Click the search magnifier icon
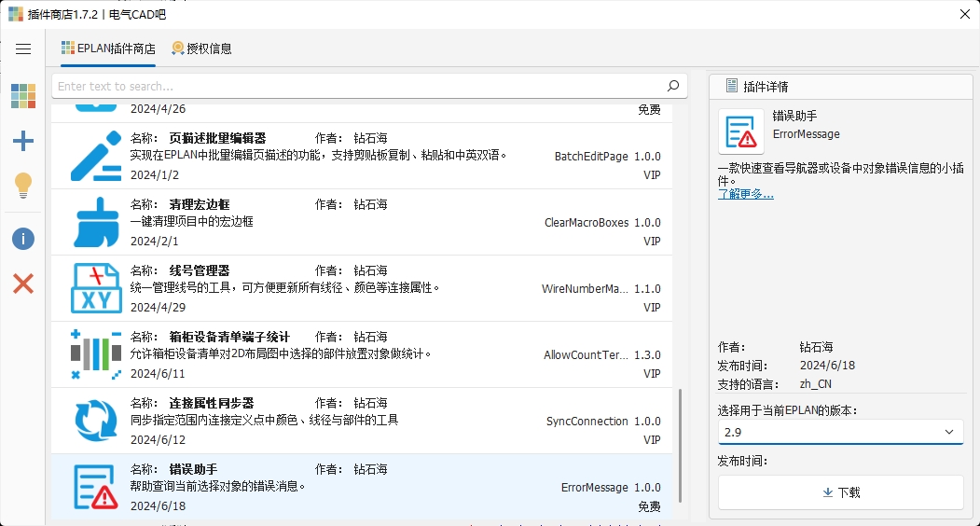980x526 pixels. (673, 87)
